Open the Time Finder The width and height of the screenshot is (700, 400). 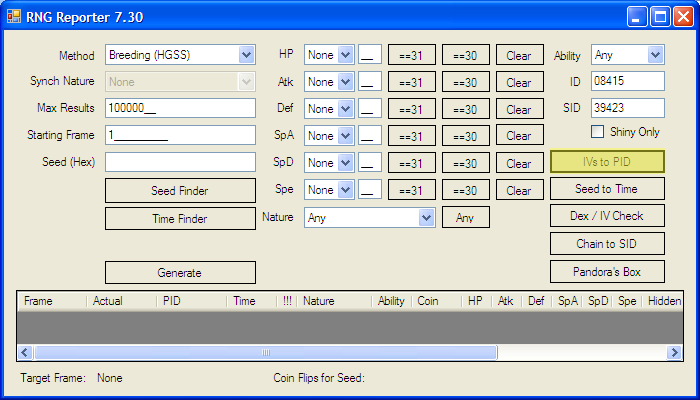point(180,217)
